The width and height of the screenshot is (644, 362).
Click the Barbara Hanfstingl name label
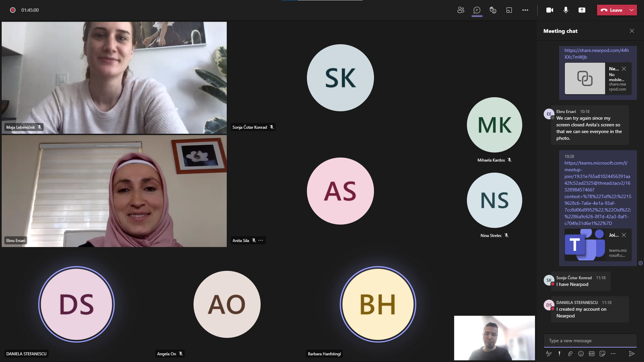[x=324, y=354]
